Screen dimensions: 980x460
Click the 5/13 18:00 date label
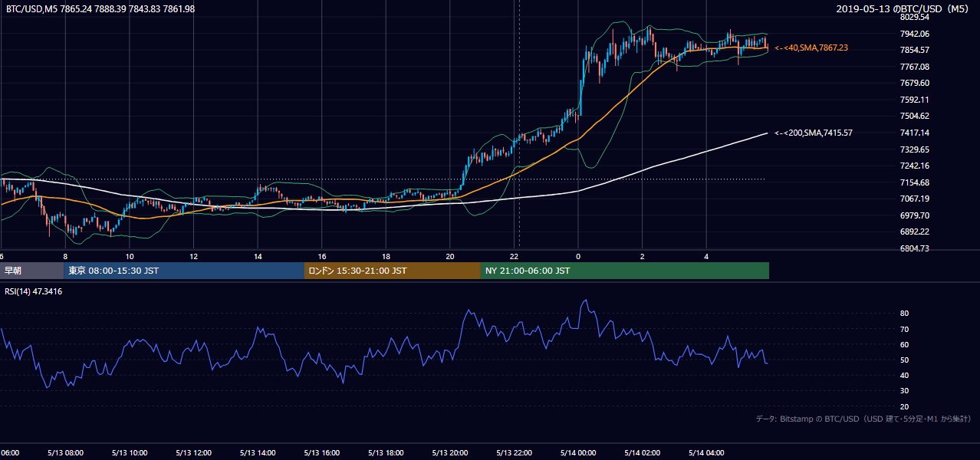click(386, 452)
